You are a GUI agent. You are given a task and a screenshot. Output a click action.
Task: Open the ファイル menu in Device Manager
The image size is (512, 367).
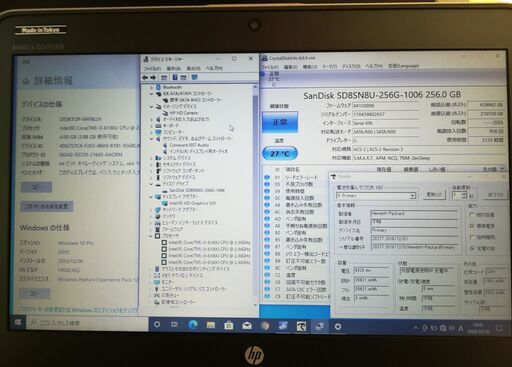(152, 68)
